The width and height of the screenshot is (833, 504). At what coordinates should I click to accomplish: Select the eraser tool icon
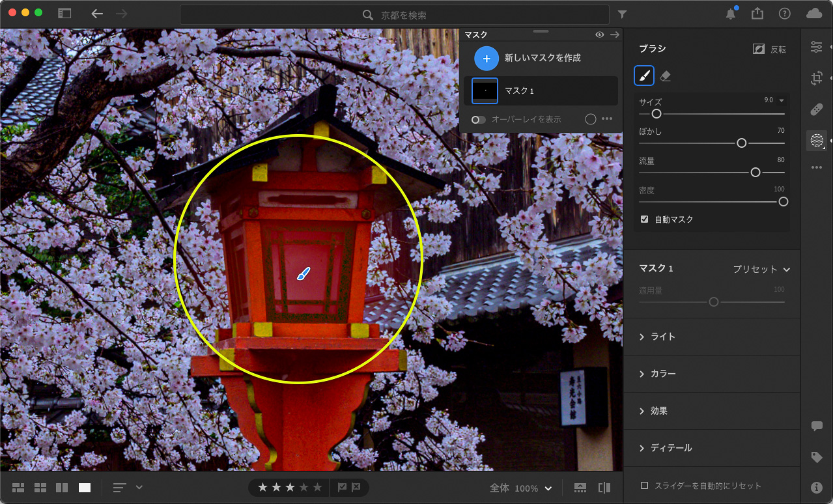tap(665, 76)
